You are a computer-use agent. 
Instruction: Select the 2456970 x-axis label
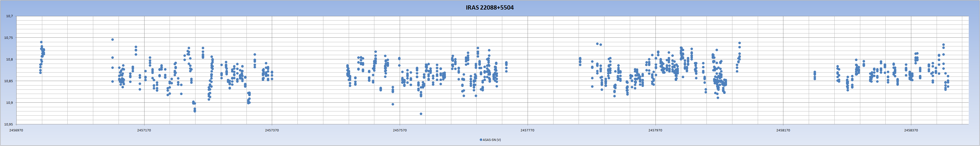coord(16,130)
